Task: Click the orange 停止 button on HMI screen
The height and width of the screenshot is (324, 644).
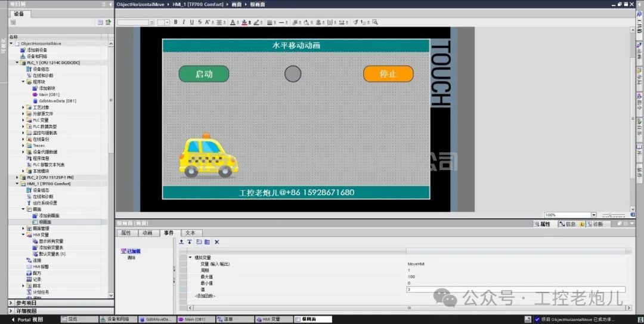Action: (x=388, y=74)
